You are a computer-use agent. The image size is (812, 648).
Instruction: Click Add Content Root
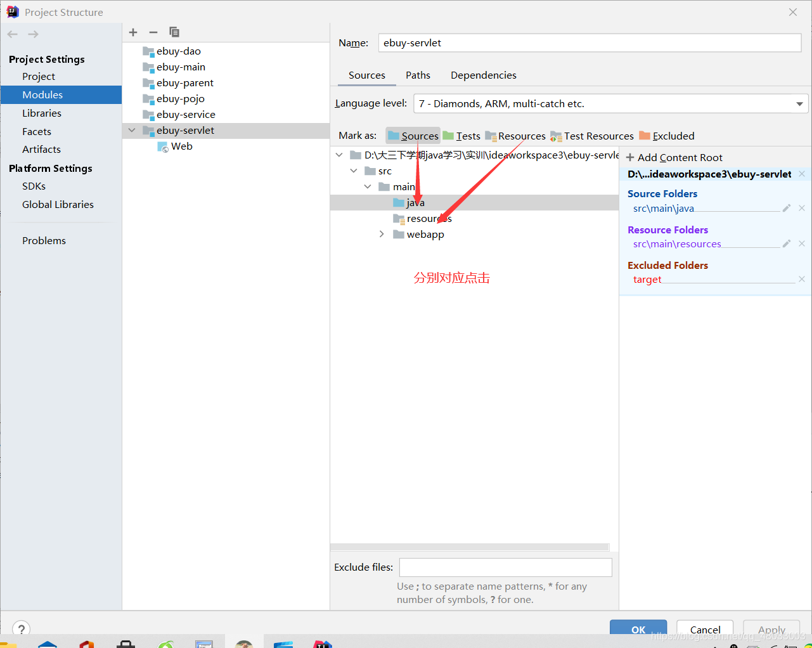click(674, 157)
